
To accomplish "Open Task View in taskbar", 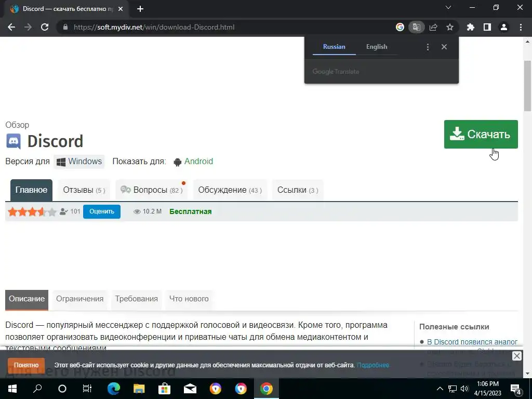I will pyautogui.click(x=87, y=389).
